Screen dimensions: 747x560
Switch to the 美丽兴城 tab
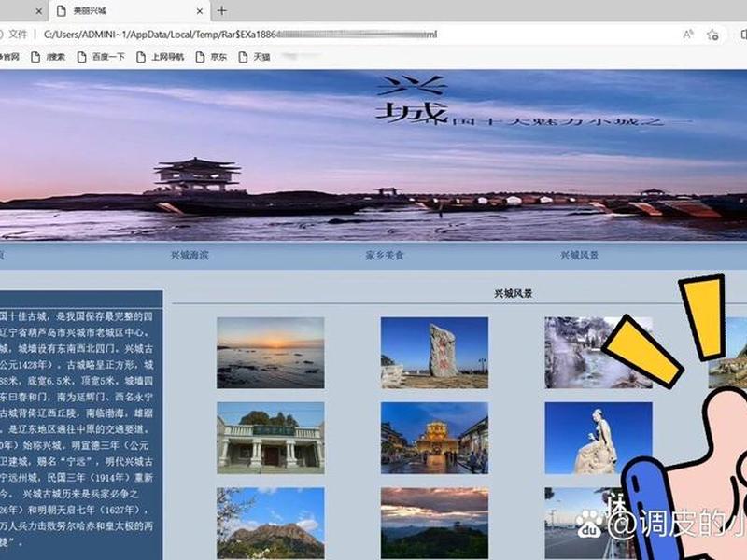(x=129, y=11)
